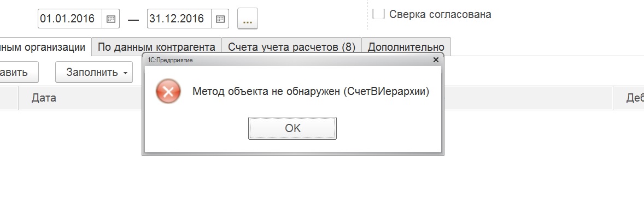Toggle the Сверка согласована checkbox
The height and width of the screenshot is (214, 644).
click(378, 14)
